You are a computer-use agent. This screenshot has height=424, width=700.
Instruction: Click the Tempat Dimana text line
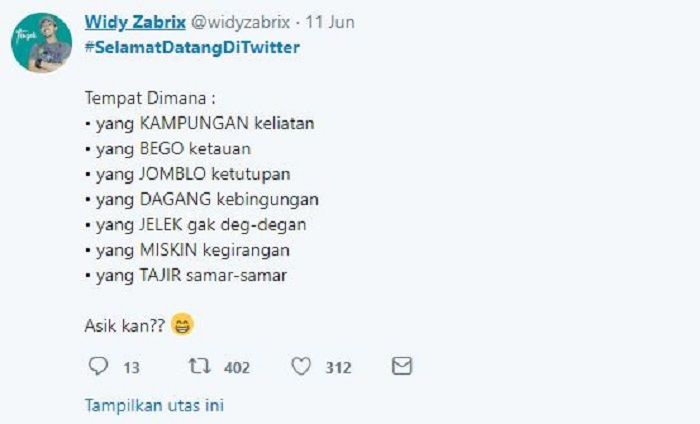[150, 98]
